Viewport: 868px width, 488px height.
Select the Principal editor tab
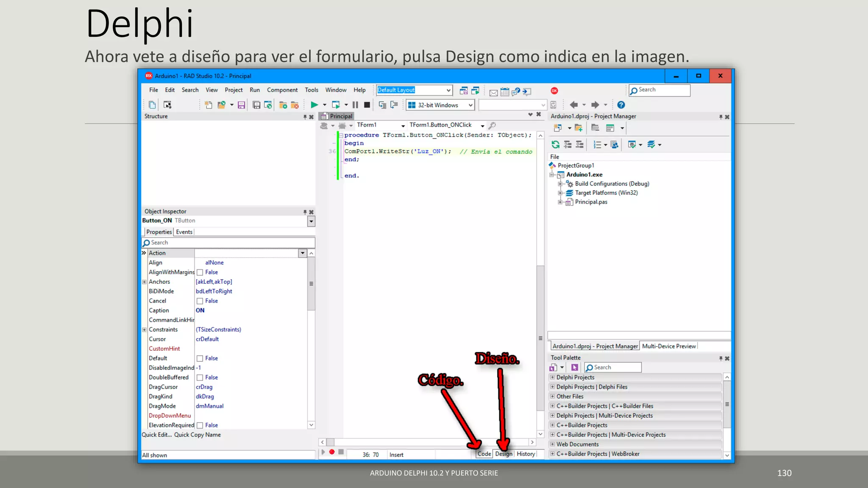coord(337,116)
